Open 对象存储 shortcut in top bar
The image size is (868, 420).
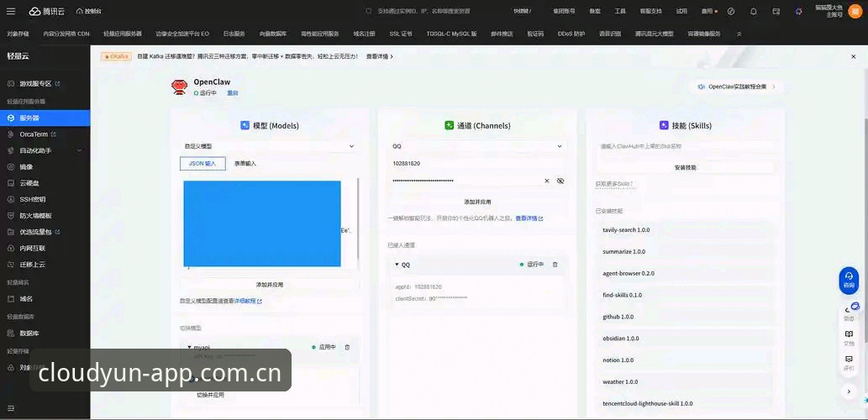(x=18, y=34)
